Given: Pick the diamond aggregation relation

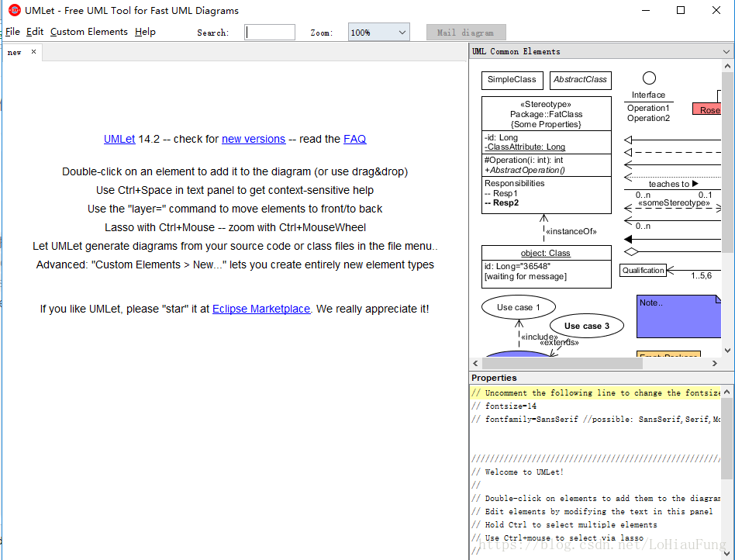Looking at the screenshot, I should click(x=672, y=252).
